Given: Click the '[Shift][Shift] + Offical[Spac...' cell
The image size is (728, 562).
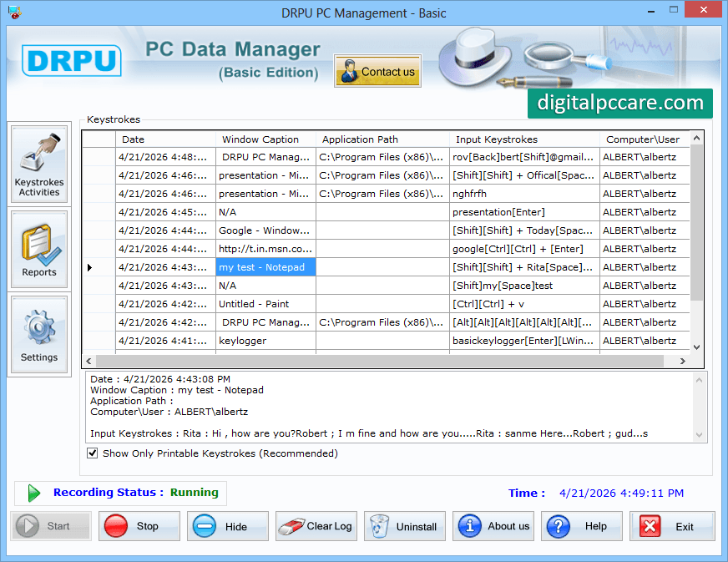Looking at the screenshot, I should point(524,175).
